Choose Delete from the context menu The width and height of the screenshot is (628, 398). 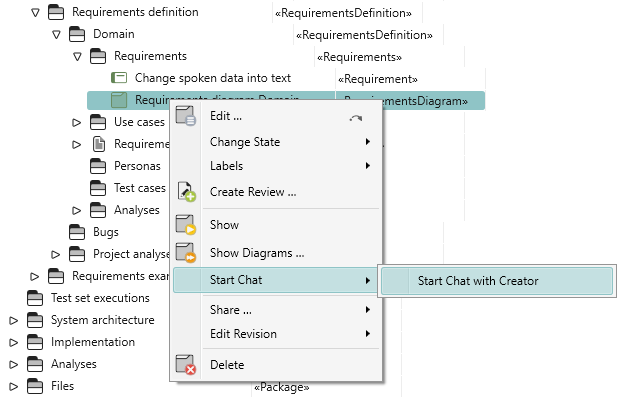[277, 365]
